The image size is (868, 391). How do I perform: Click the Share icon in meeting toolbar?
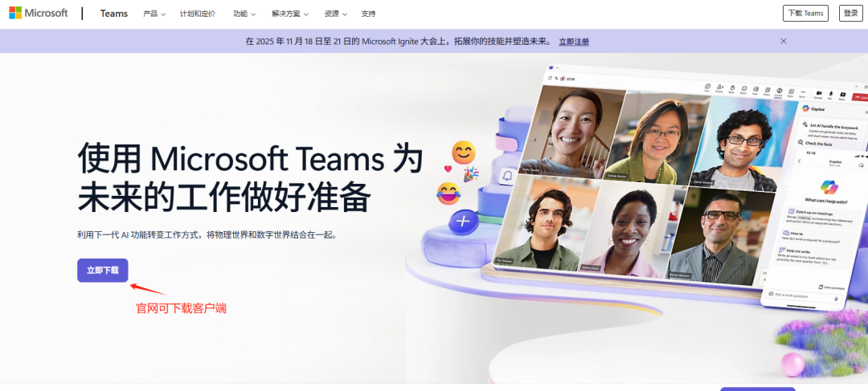click(x=842, y=96)
